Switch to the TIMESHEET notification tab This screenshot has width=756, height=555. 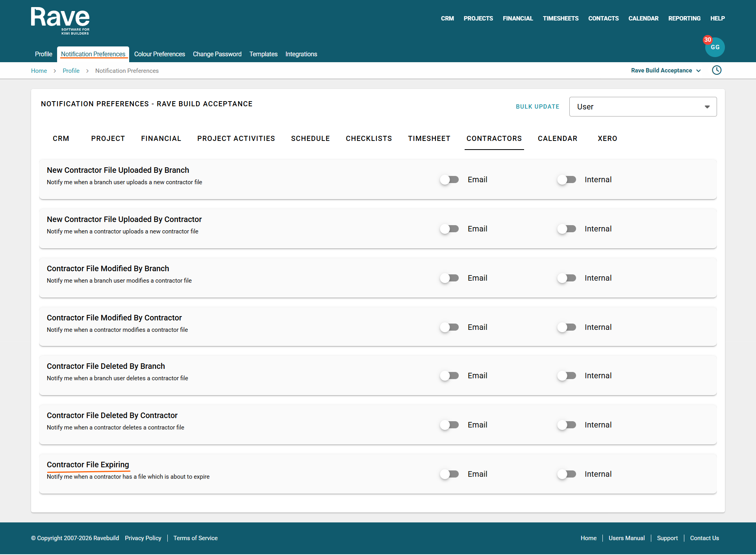pos(429,139)
